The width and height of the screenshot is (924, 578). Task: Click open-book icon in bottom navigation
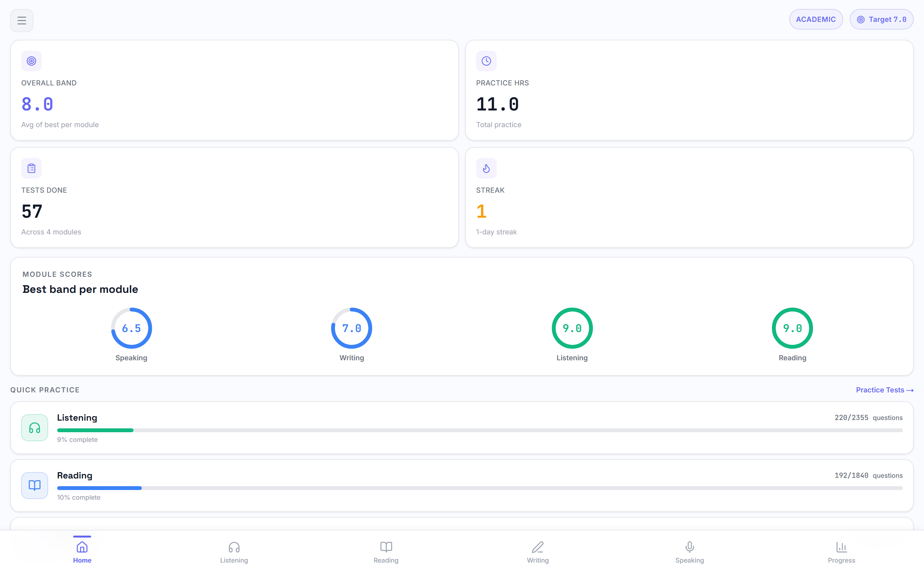tap(386, 547)
